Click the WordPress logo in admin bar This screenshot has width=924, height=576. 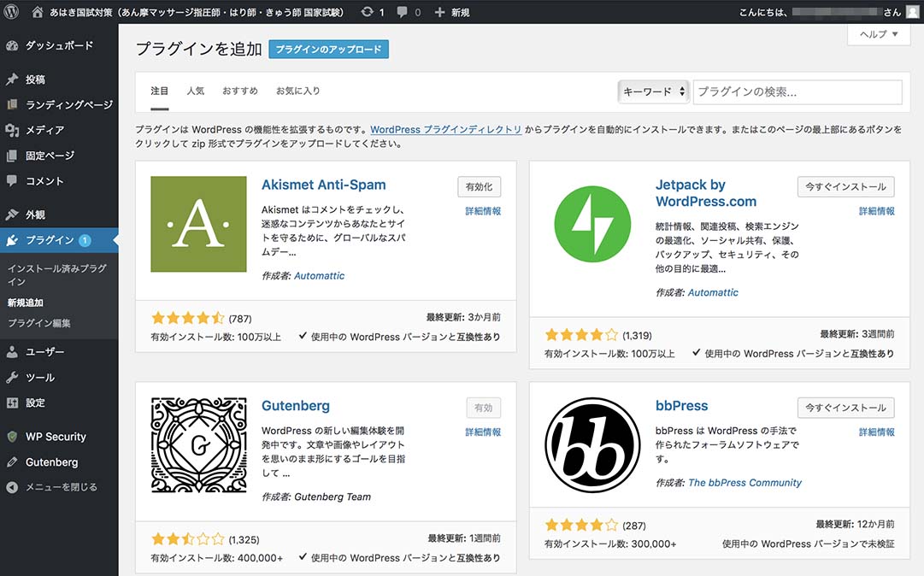click(11, 12)
